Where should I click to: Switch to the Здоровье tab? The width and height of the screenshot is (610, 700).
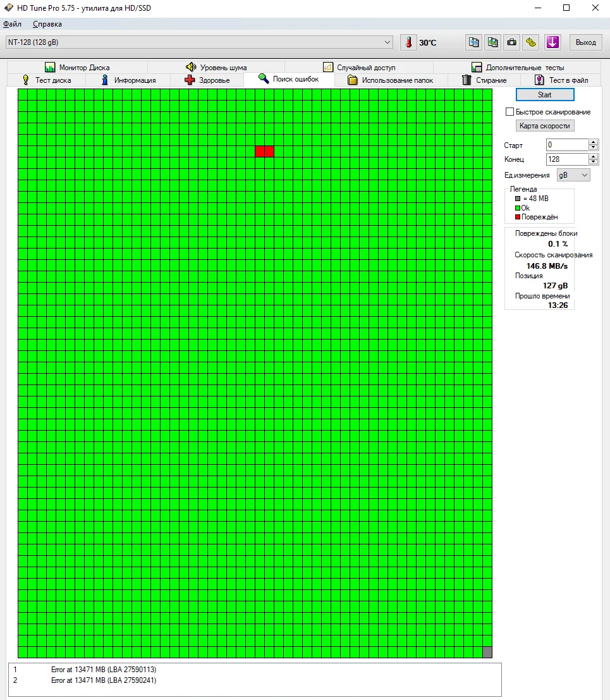click(207, 80)
